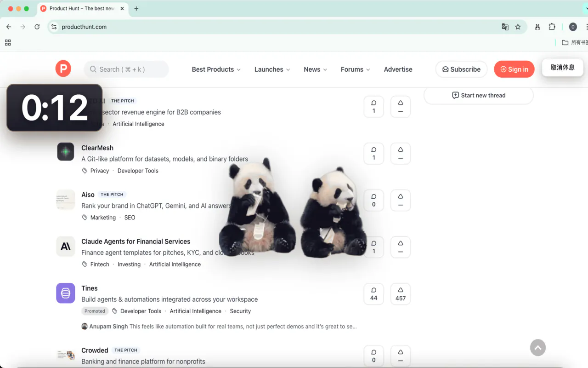The height and width of the screenshot is (368, 588).
Task: Click Start new thread
Action: tap(479, 95)
